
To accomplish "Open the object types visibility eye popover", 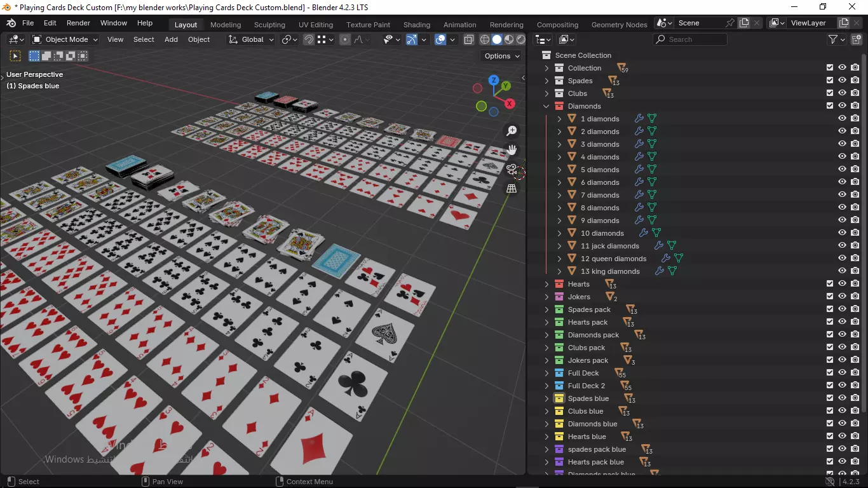I will 391,39.
